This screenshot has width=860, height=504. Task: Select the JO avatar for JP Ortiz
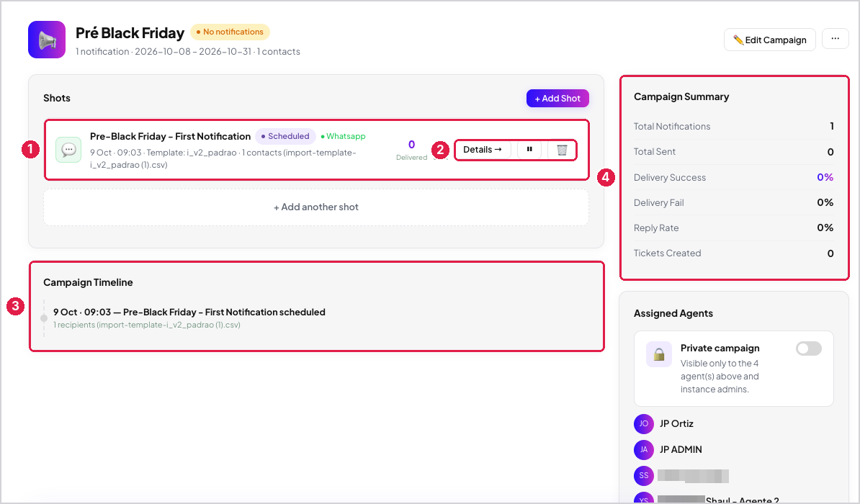point(643,423)
